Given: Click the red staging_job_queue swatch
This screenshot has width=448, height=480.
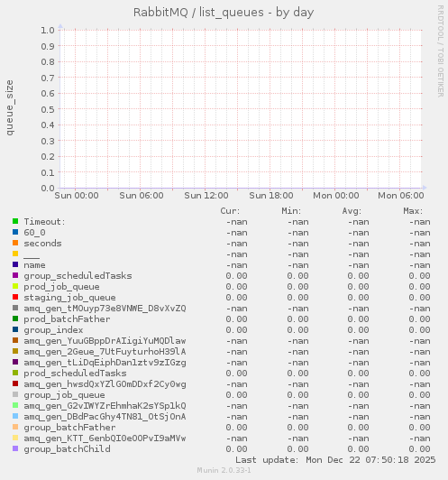Looking at the screenshot, I should [15, 297].
